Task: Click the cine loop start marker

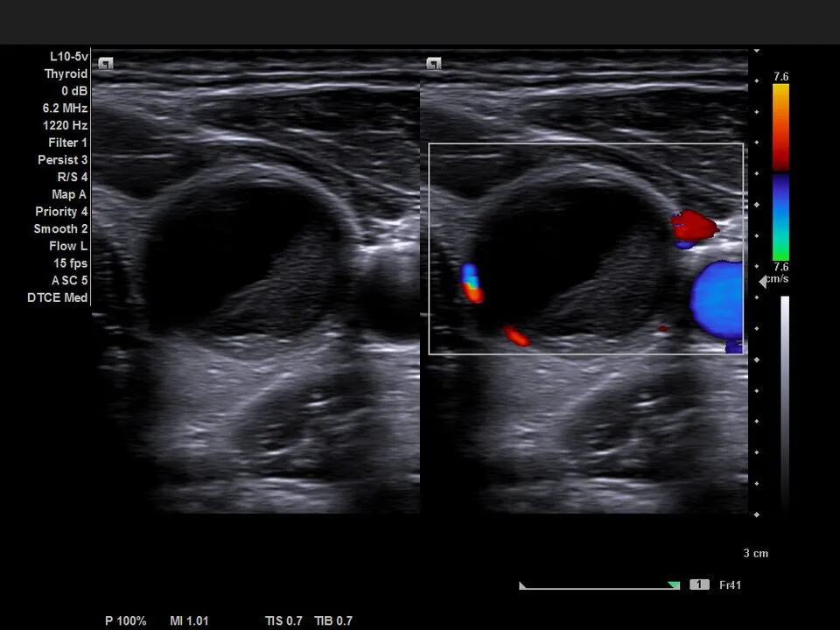Action: (523, 585)
